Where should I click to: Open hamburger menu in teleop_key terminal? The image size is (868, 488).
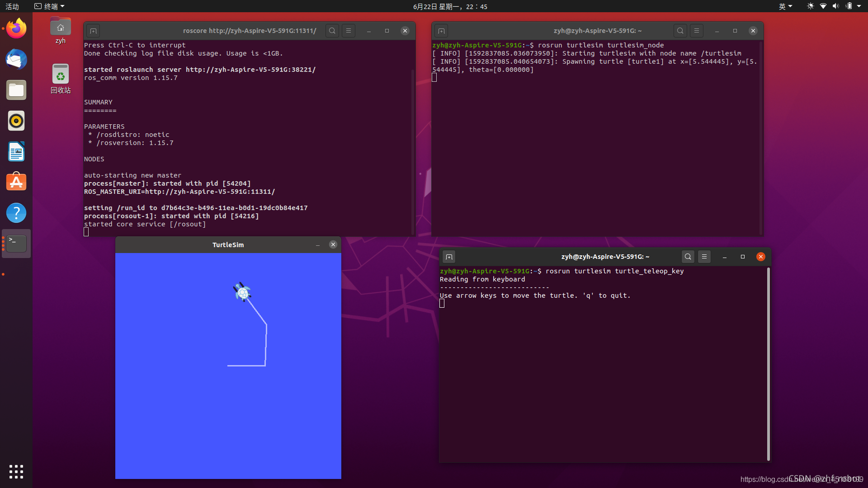(704, 257)
